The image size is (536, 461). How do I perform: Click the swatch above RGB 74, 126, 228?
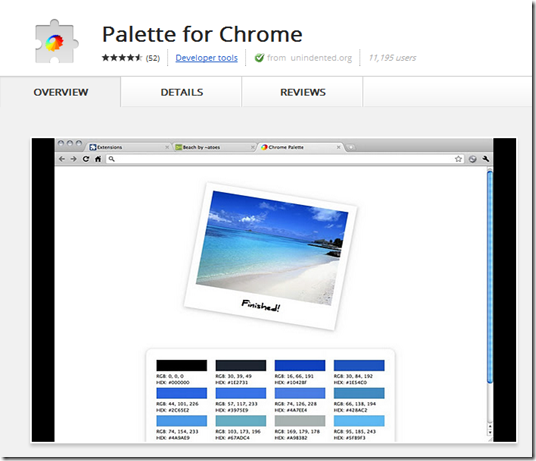(300, 393)
